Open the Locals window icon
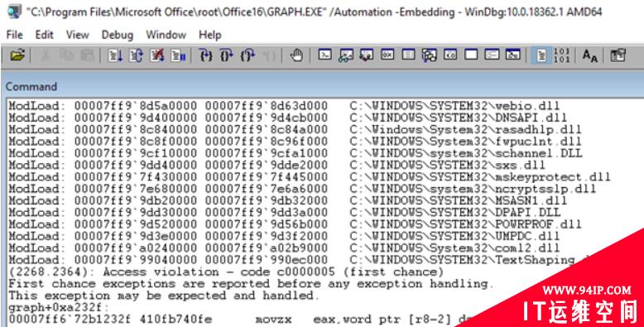This screenshot has width=644, height=327. point(367,55)
